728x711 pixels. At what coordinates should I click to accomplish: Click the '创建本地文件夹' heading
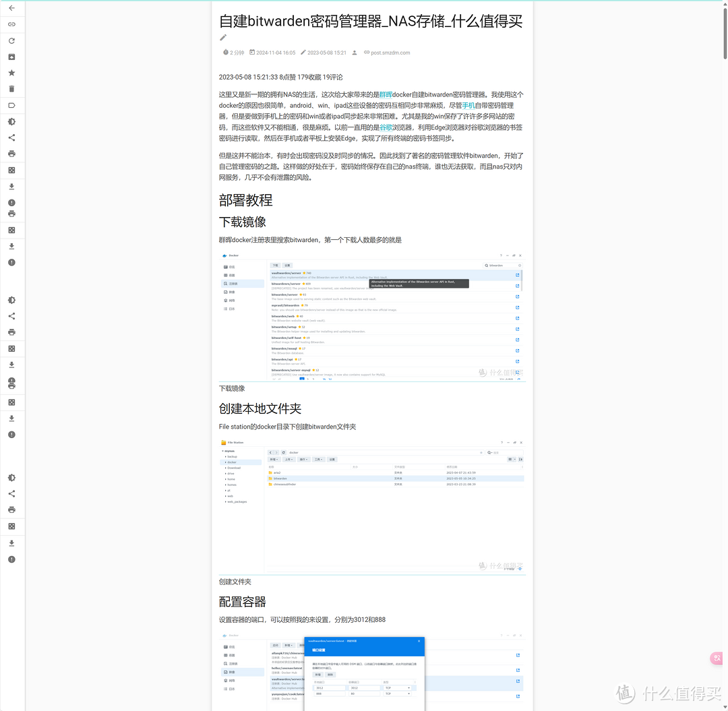260,409
